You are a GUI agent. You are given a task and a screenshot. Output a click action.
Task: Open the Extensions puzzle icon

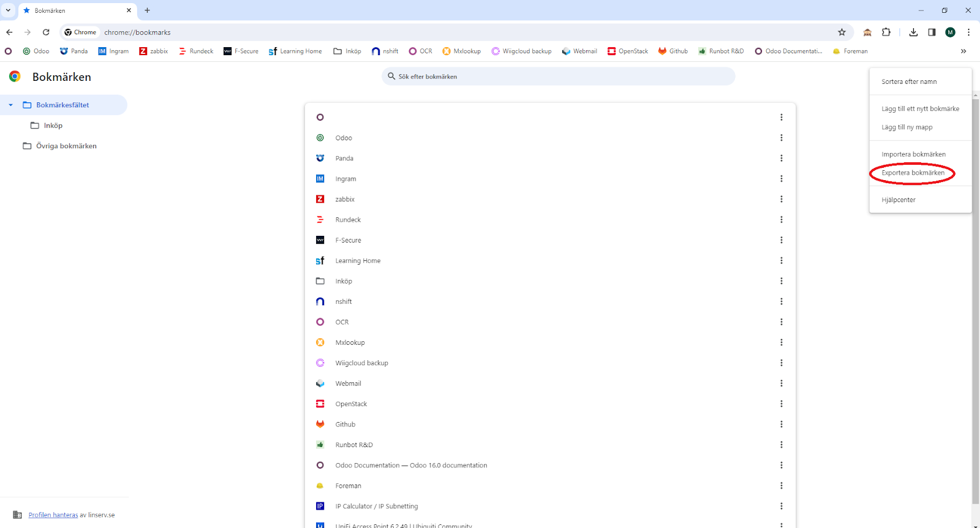coord(886,32)
